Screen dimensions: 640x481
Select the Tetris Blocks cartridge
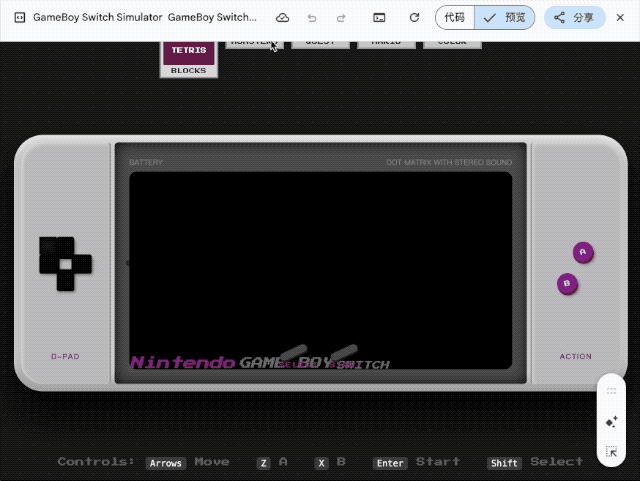point(189,59)
